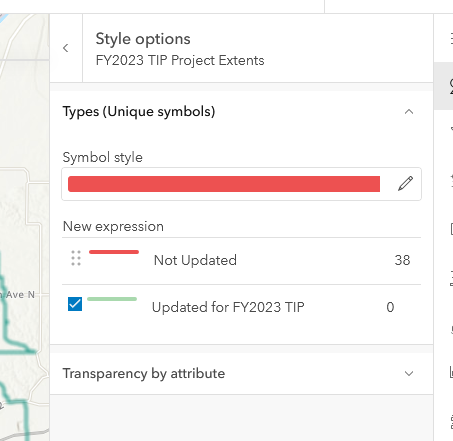Viewport: 453px width, 441px height.
Task: Change the red line symbol for Not Updated
Action: point(114,252)
